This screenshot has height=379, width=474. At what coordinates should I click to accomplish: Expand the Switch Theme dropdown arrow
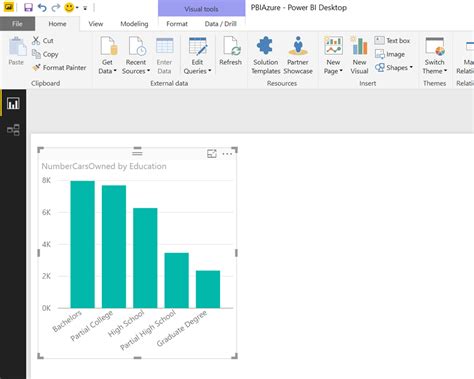tap(445, 71)
